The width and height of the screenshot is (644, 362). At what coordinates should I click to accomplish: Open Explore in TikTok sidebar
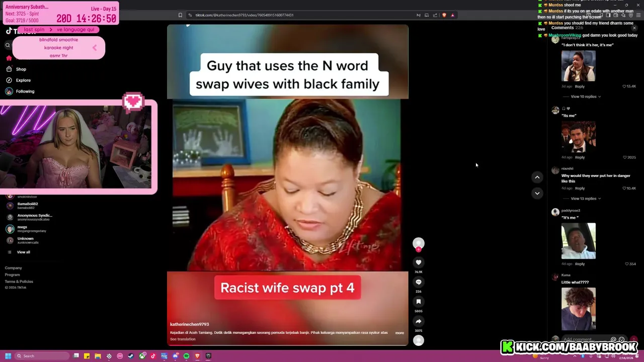pyautogui.click(x=18, y=80)
